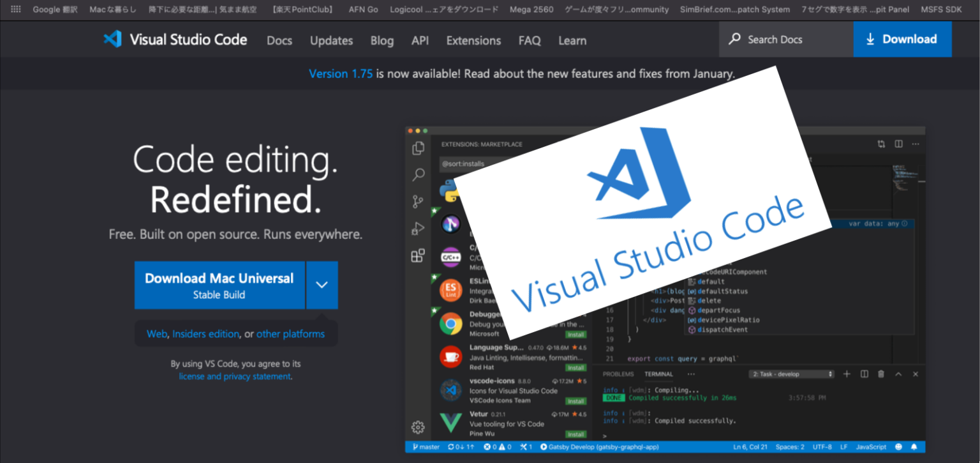980x463 pixels.
Task: Maximize the panel with the up chevron
Action: (898, 374)
